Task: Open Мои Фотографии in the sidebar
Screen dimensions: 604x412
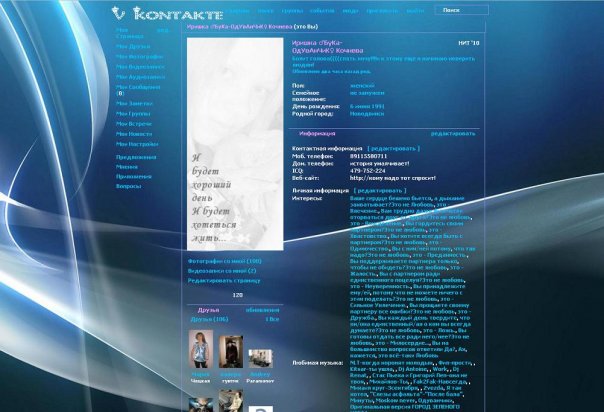Action: point(139,57)
